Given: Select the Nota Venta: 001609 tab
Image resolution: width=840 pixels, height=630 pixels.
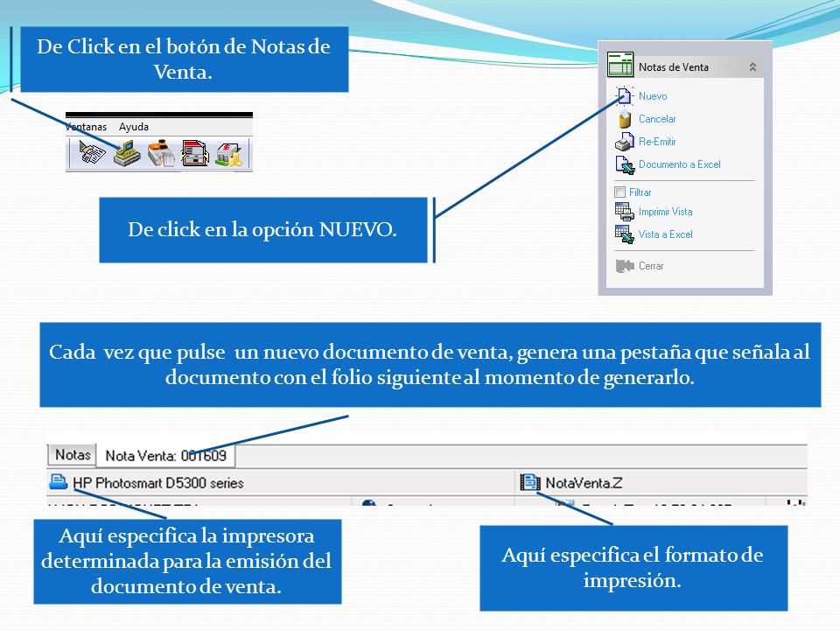Looking at the screenshot, I should 165,456.
